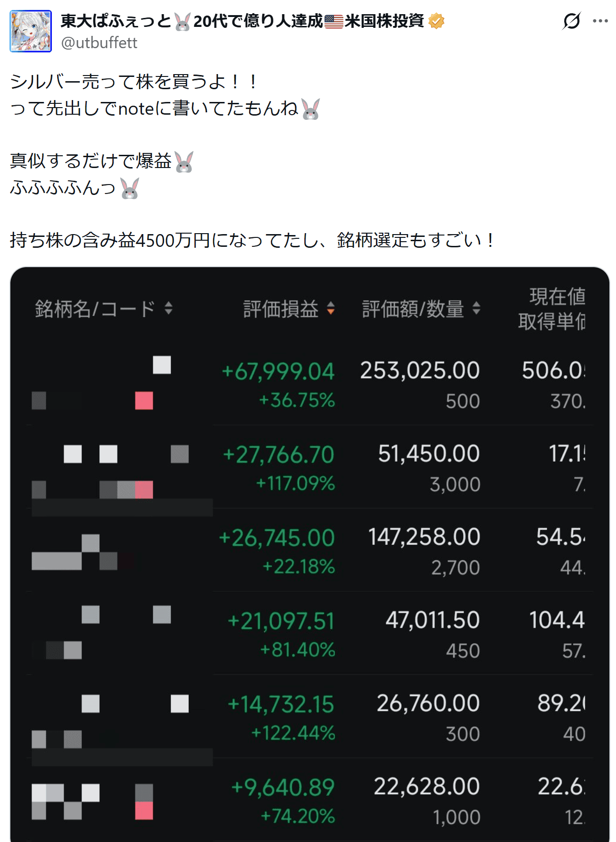The width and height of the screenshot is (616, 842).
Task: Click the rabbit emoji after 爆益
Action: point(184,162)
